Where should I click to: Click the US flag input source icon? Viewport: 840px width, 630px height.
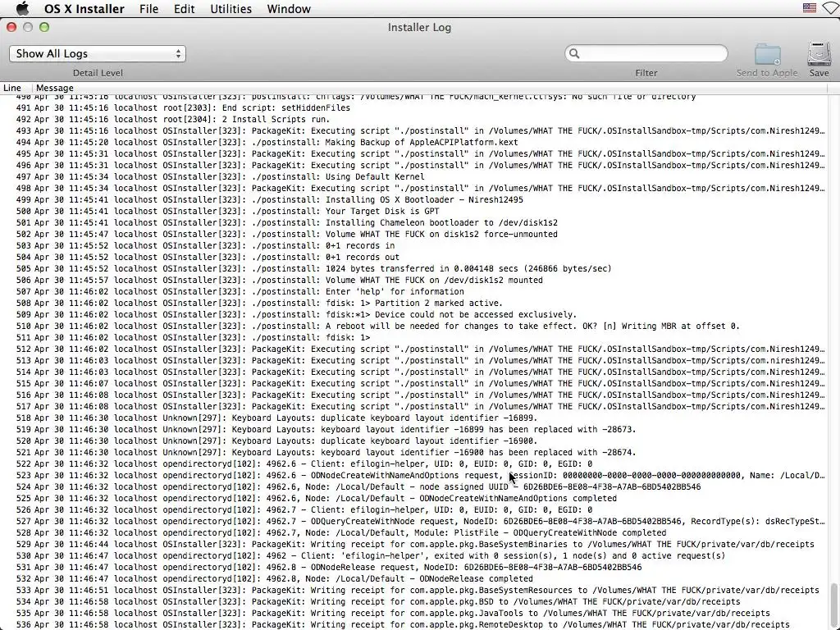[810, 8]
